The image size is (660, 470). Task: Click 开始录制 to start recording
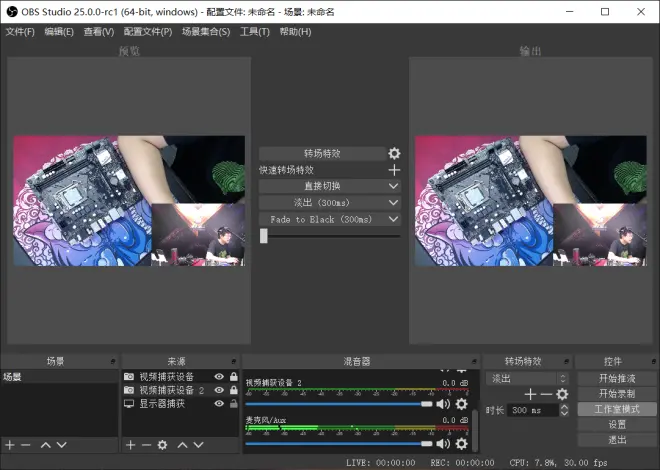tap(617, 394)
